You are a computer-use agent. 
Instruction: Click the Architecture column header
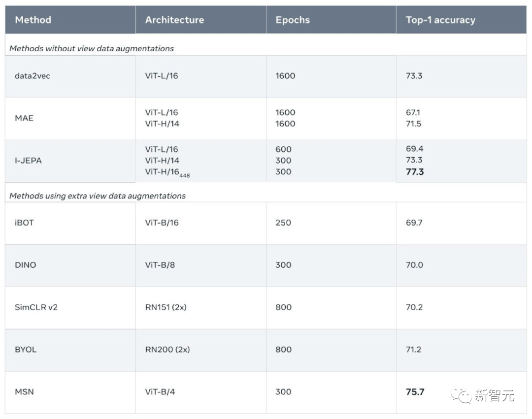pos(200,20)
